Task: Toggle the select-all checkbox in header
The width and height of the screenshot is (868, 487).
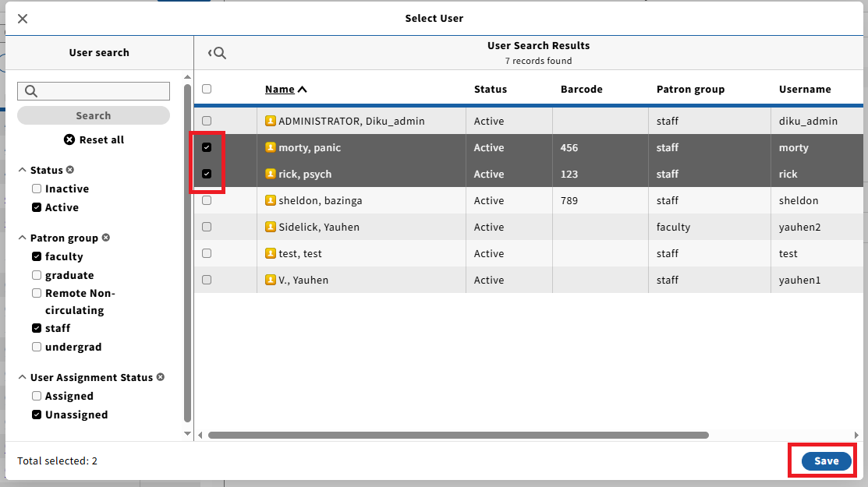Action: (x=207, y=89)
